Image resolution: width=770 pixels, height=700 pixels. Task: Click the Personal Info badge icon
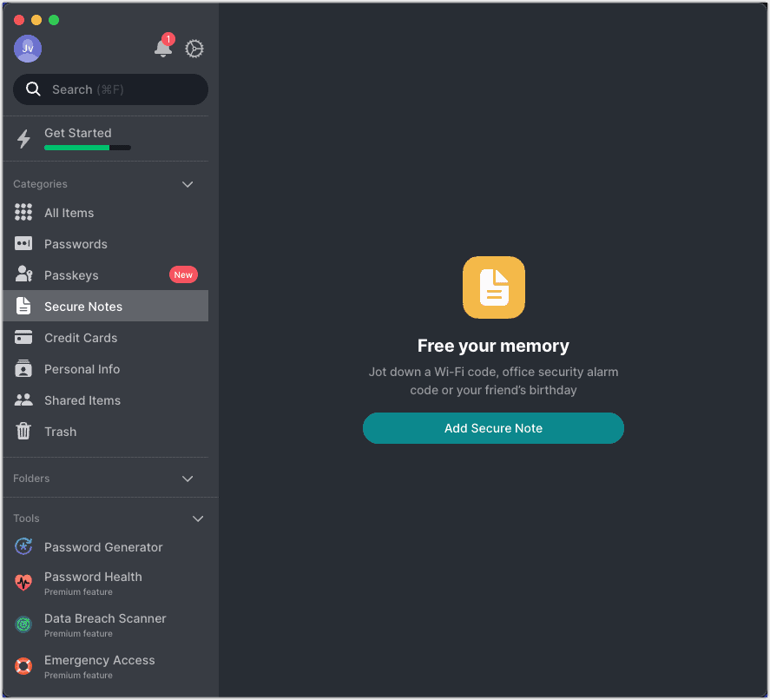click(x=23, y=368)
